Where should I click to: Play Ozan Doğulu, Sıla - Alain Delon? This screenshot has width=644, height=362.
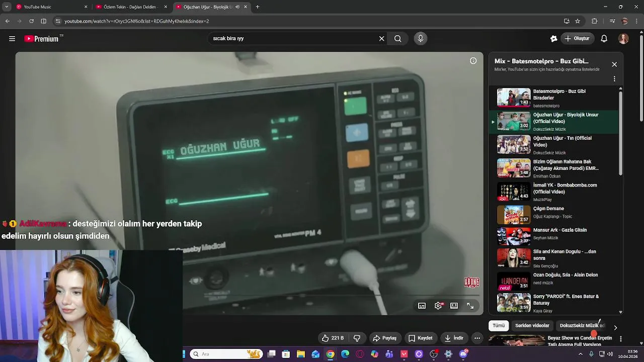pos(553,281)
